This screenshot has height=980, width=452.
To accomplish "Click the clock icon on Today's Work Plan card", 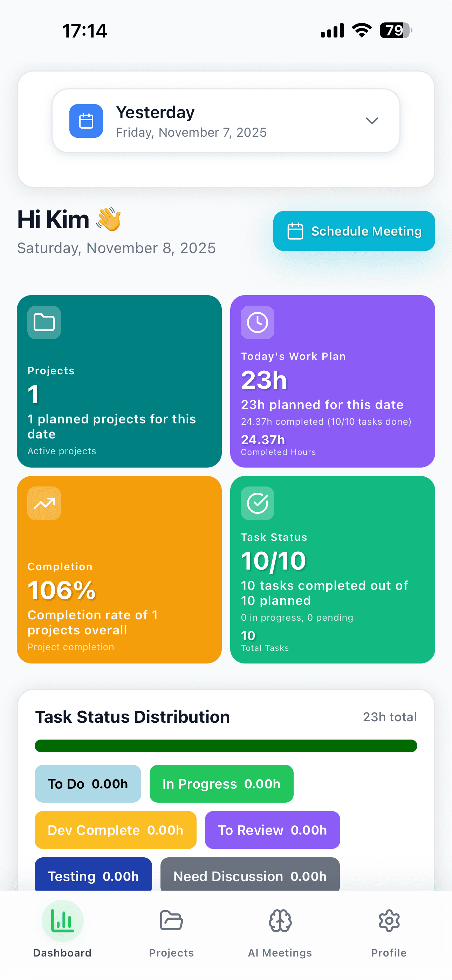I will 257,322.
